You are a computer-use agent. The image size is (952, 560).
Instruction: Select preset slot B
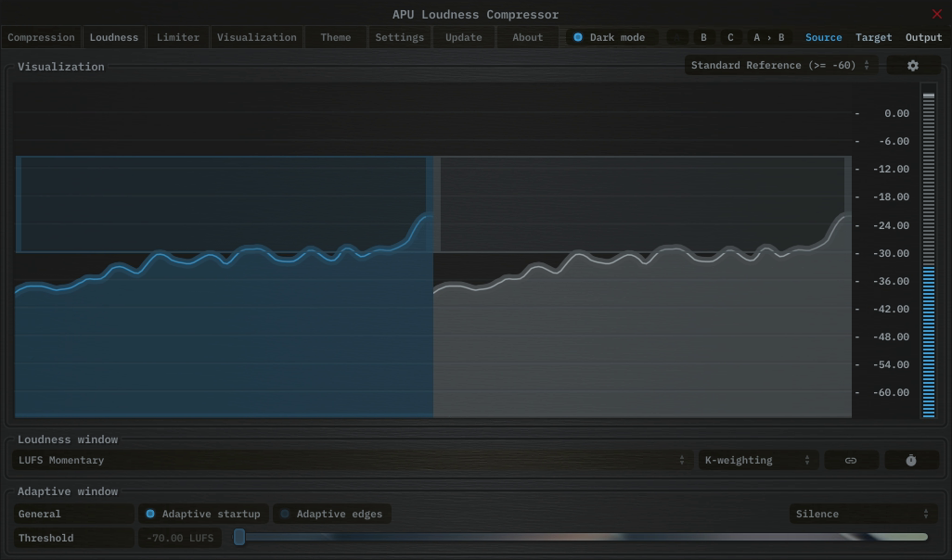703,38
